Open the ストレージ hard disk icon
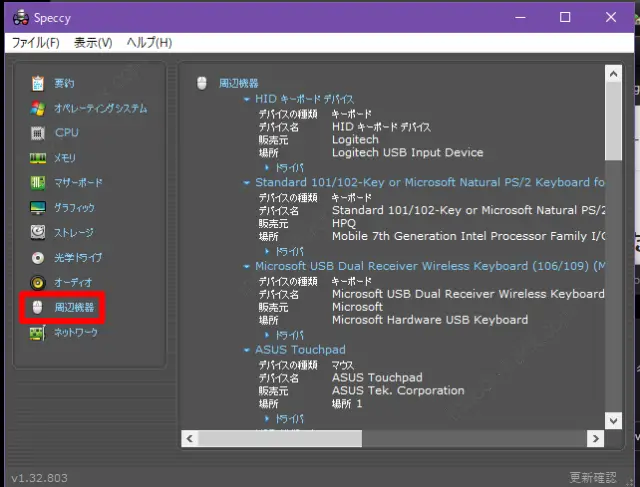This screenshot has height=487, width=640. (38, 233)
